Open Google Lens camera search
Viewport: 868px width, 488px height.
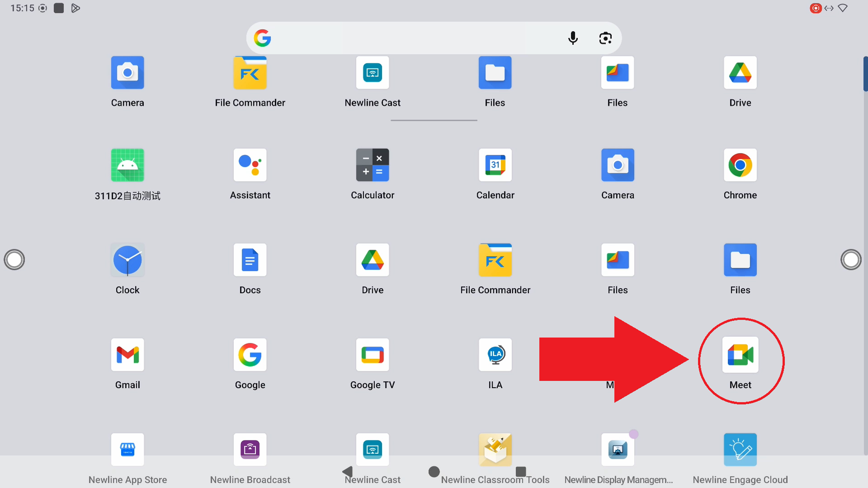point(605,38)
